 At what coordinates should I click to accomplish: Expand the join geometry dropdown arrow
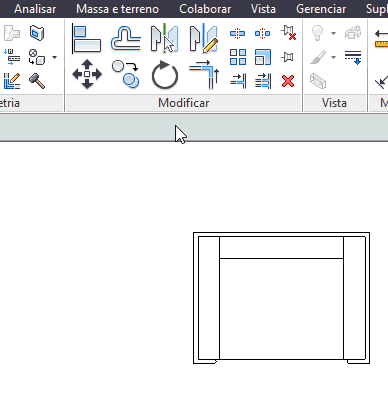pyautogui.click(x=54, y=57)
